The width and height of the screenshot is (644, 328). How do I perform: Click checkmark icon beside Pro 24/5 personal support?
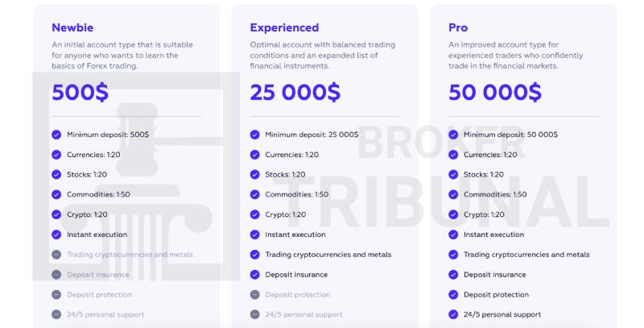pyautogui.click(x=453, y=315)
